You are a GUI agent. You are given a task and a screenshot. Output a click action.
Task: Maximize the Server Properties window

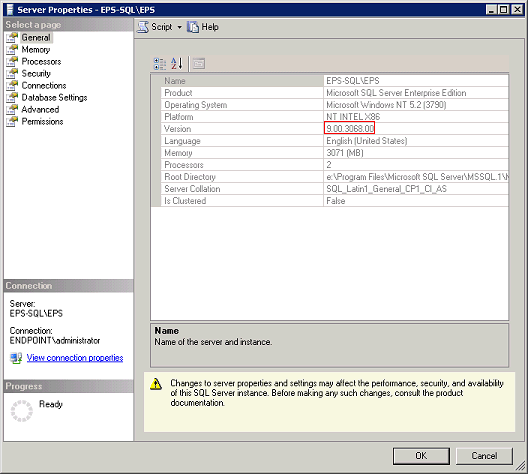pyautogui.click(x=504, y=10)
